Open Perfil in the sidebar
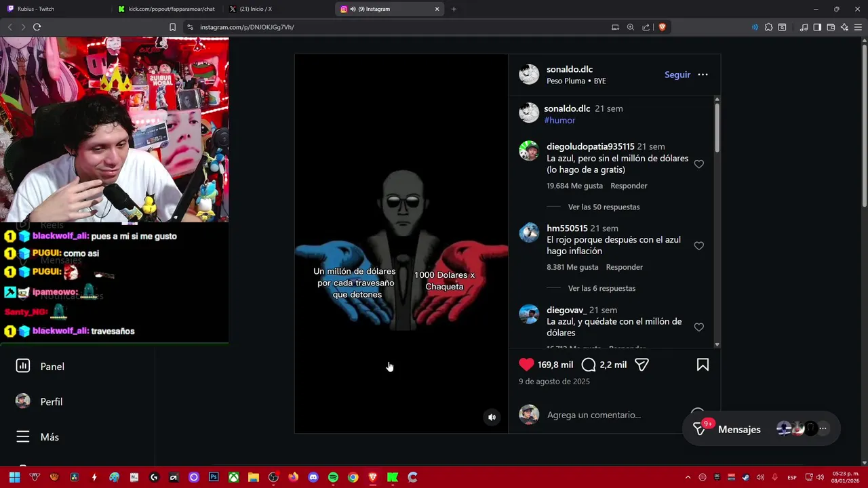The width and height of the screenshot is (868, 488). pos(39,401)
